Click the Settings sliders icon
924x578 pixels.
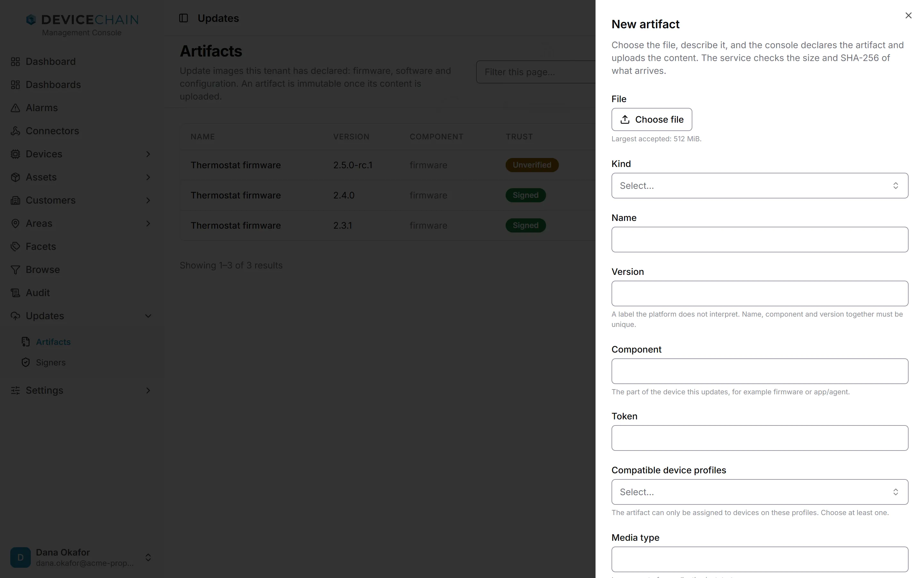coord(15,390)
